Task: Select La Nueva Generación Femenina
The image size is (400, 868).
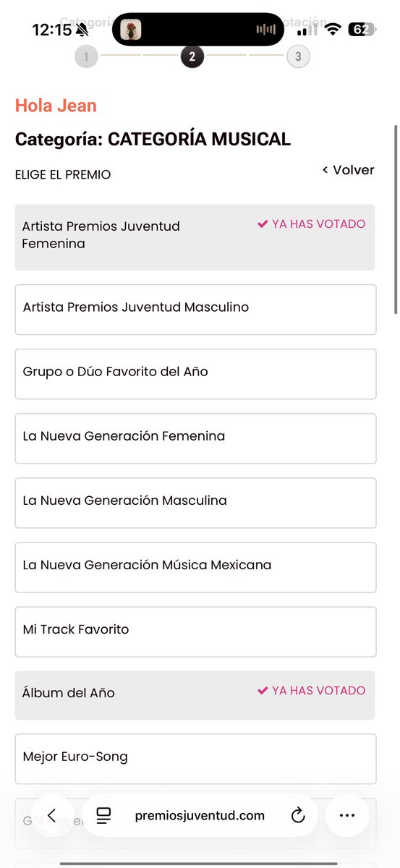Action: click(x=195, y=438)
